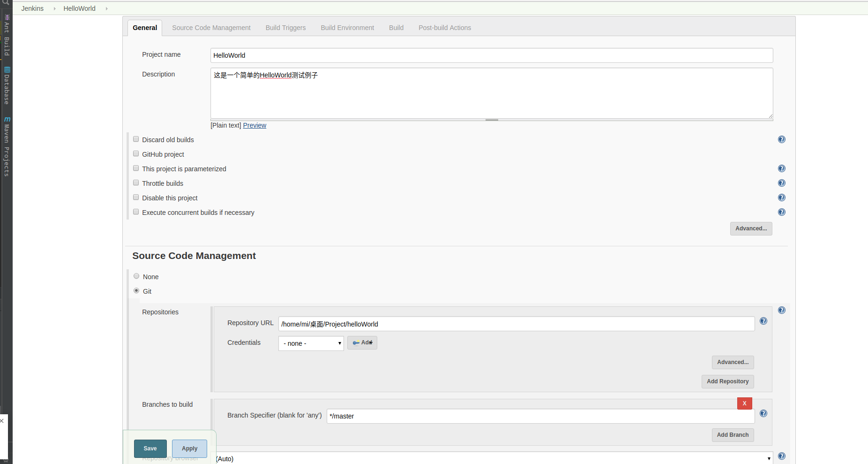
Task: Select the Build tab
Action: click(x=396, y=28)
